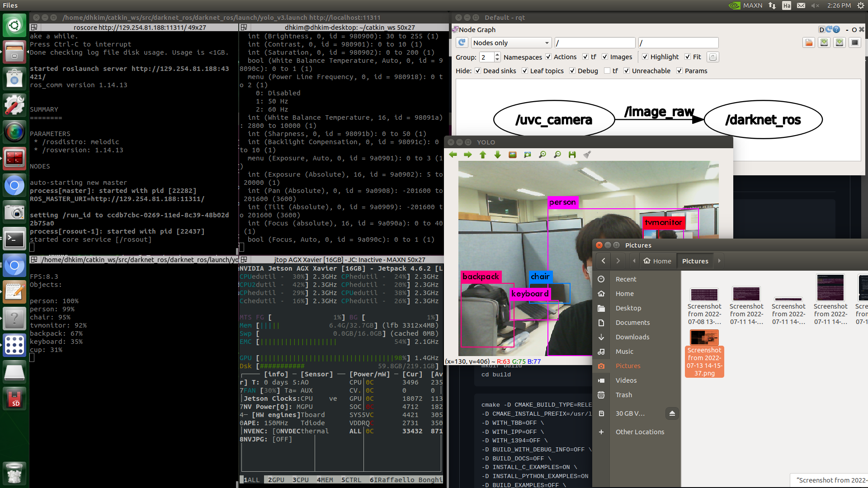The image size is (868, 488).
Task: Zoom out of the YOLO camera feed
Action: tap(557, 155)
